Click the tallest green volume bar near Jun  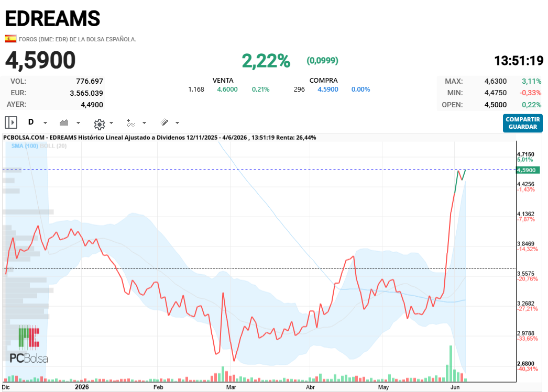(451, 363)
